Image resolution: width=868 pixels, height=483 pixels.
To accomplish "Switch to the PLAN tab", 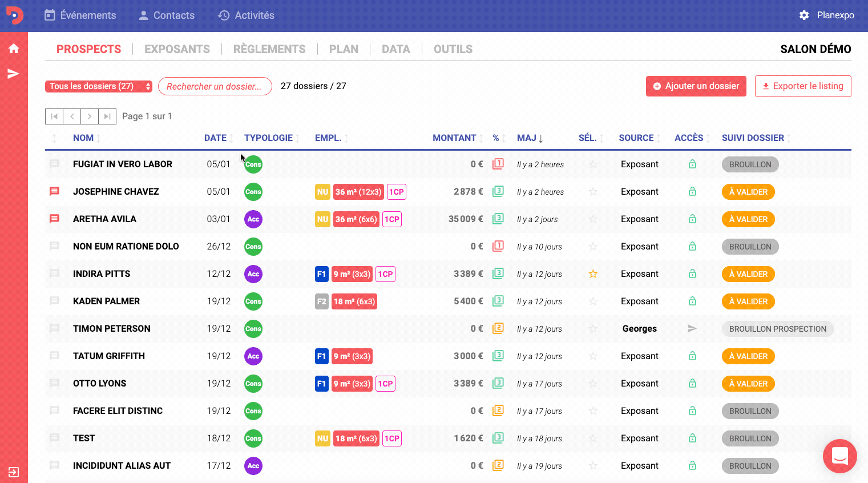I will point(344,49).
